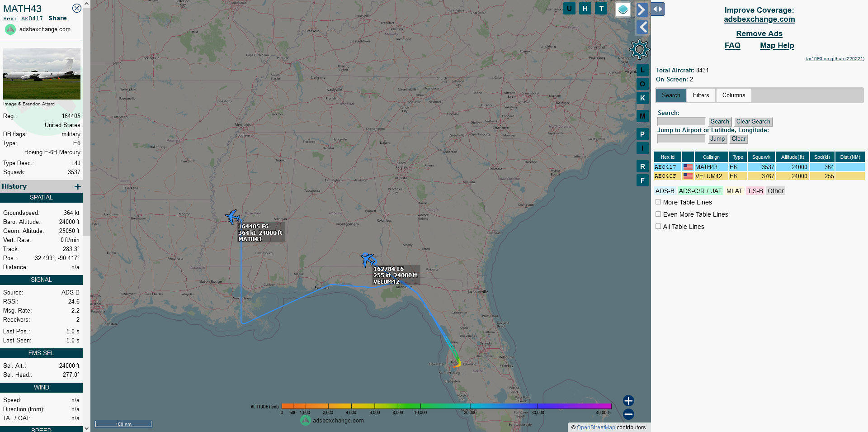Click the ADS-C/R / UAT legend label
Viewport: 868px width, 432px height.
[x=700, y=191]
